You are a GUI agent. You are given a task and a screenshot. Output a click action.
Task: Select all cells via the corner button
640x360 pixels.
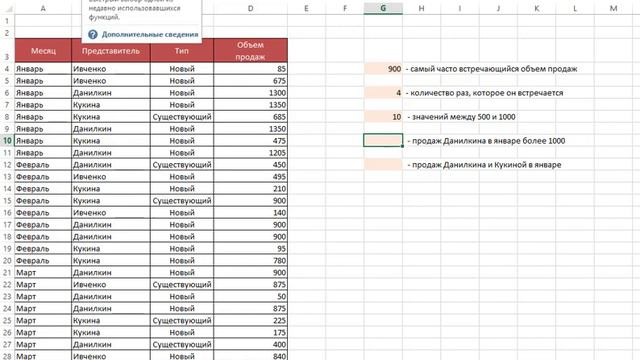tap(7, 8)
